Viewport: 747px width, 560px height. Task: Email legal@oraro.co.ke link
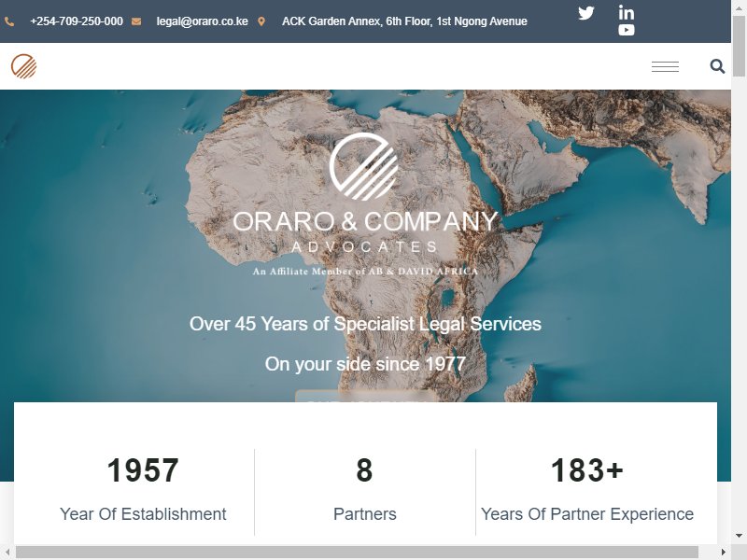(x=202, y=21)
